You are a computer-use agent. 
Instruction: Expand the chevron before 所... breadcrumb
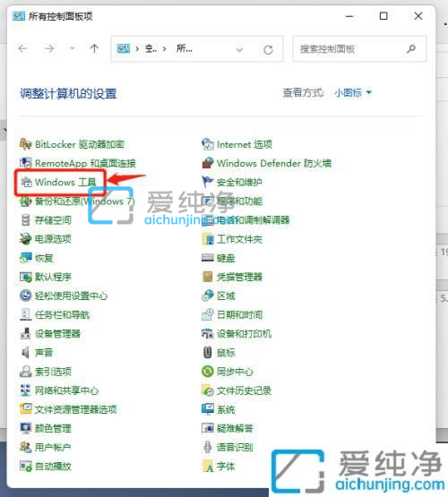(x=165, y=49)
